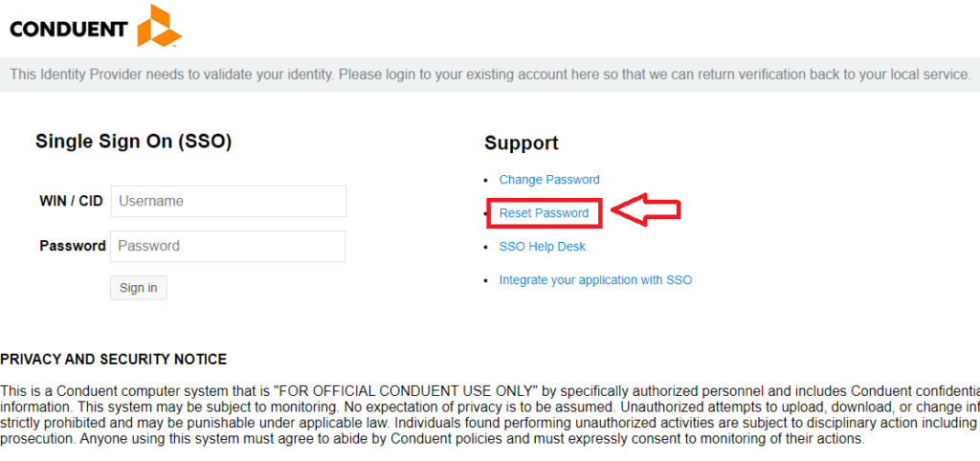The width and height of the screenshot is (980, 461).
Task: Click the orange Conduent logo icon
Action: tap(160, 26)
